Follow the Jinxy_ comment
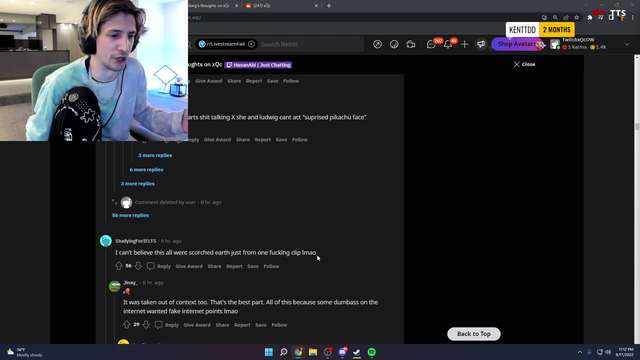 279,325
